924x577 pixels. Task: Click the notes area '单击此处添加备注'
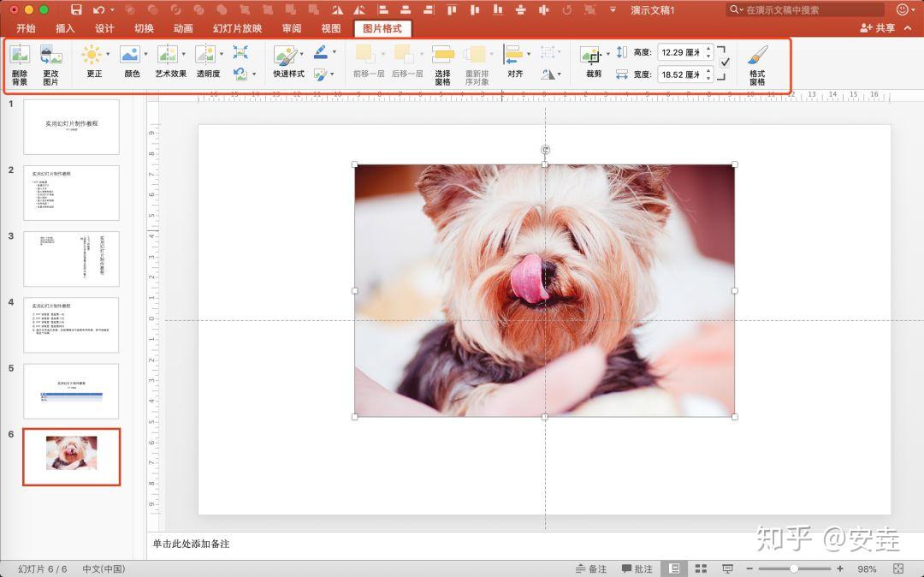pos(191,544)
